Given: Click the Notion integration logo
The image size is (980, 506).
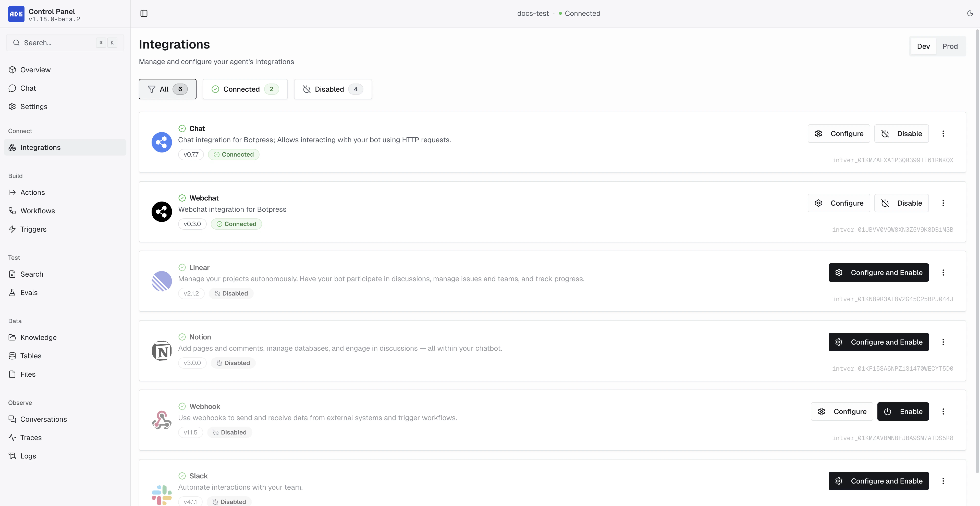Looking at the screenshot, I should pos(162,350).
